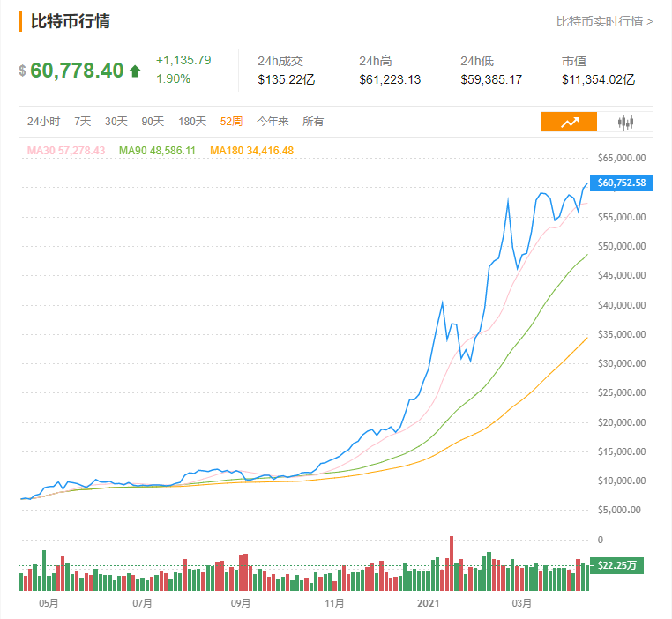Select the 7天 time range tab
The width and height of the screenshot is (672, 619).
pyautogui.click(x=82, y=122)
